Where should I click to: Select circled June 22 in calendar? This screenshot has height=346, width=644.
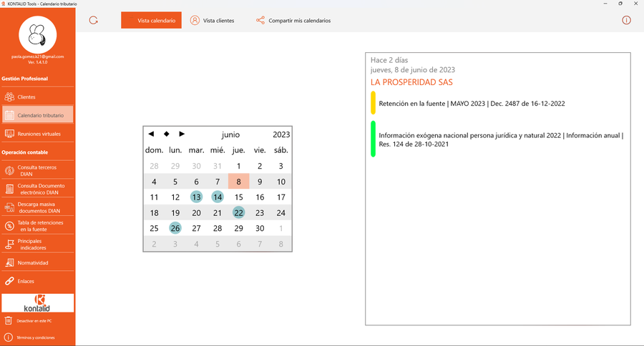click(238, 212)
